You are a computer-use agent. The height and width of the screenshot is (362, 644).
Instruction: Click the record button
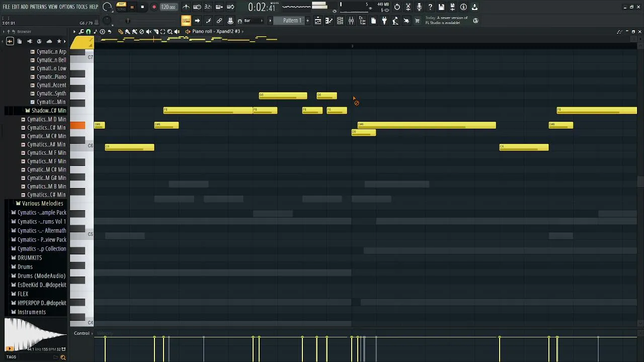coord(154,7)
